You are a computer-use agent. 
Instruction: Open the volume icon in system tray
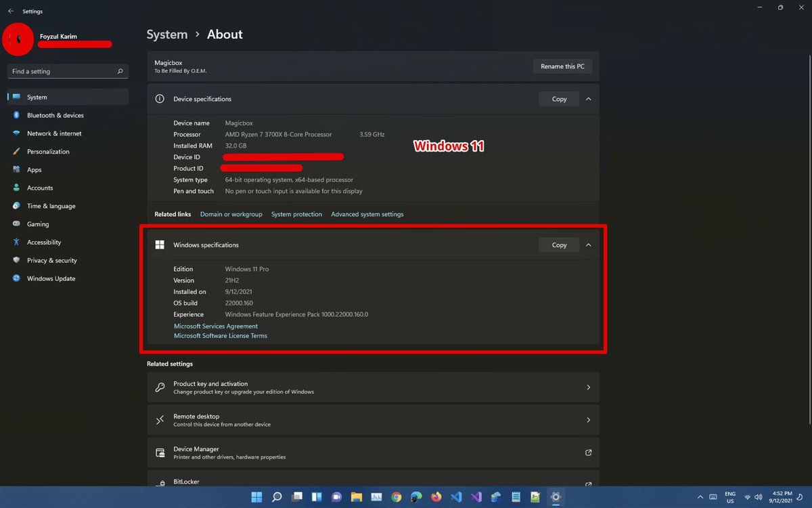759,497
